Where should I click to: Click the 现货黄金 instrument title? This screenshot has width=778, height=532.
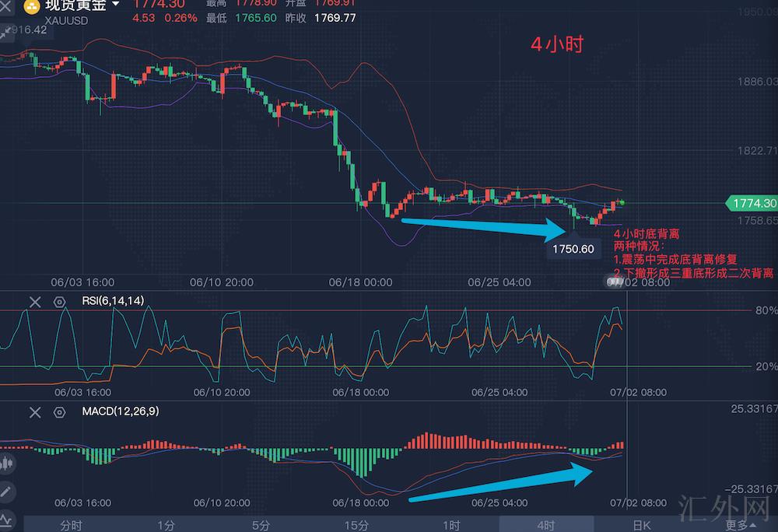(76, 5)
